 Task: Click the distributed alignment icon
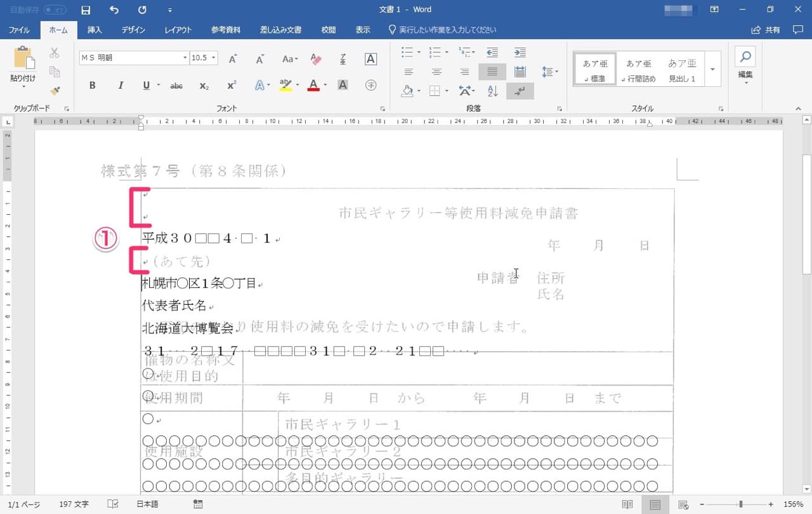[520, 72]
